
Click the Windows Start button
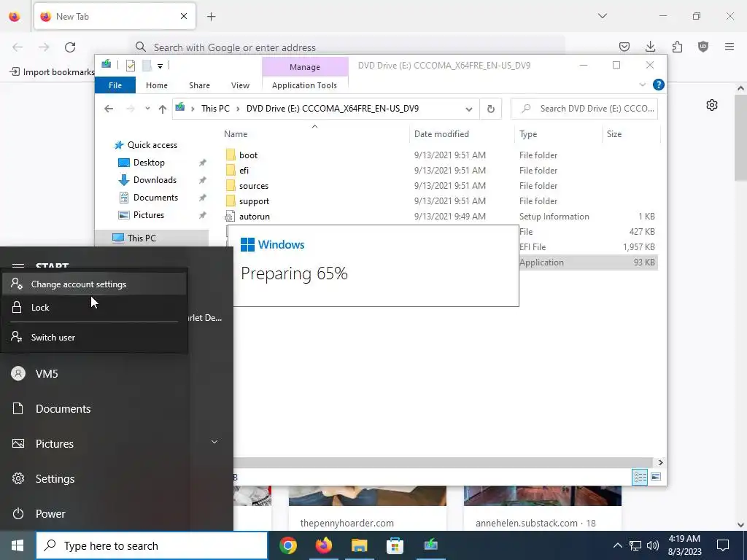(18, 545)
